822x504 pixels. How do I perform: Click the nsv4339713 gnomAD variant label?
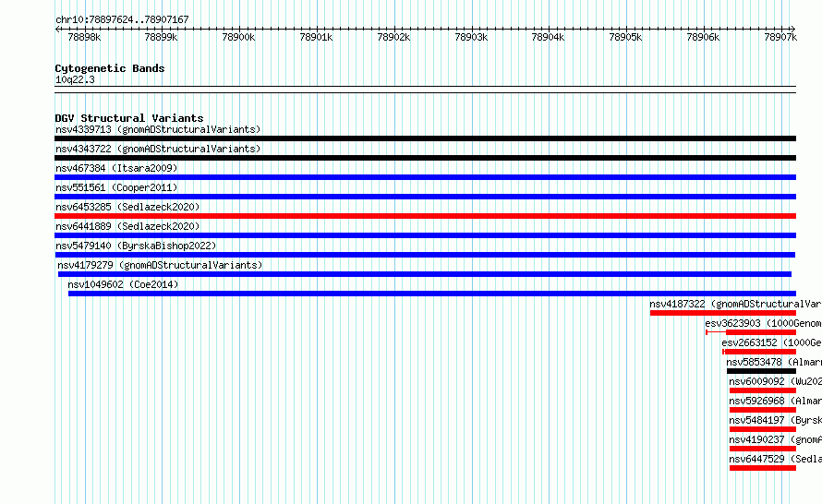pos(158,129)
